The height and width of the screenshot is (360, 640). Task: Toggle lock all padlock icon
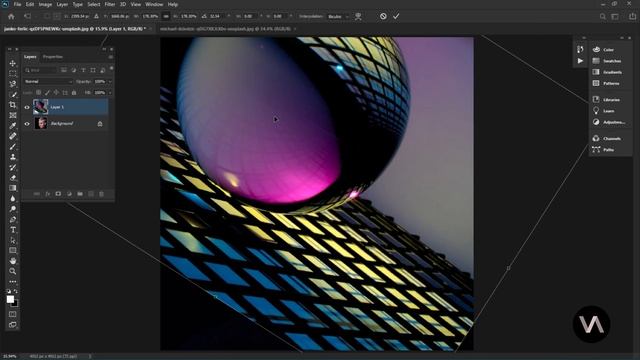(x=74, y=93)
